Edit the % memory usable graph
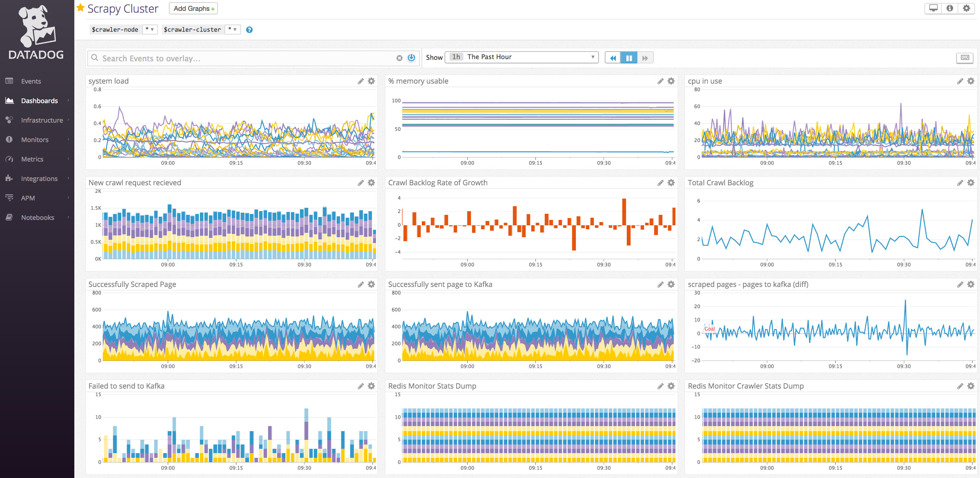 pyautogui.click(x=660, y=81)
